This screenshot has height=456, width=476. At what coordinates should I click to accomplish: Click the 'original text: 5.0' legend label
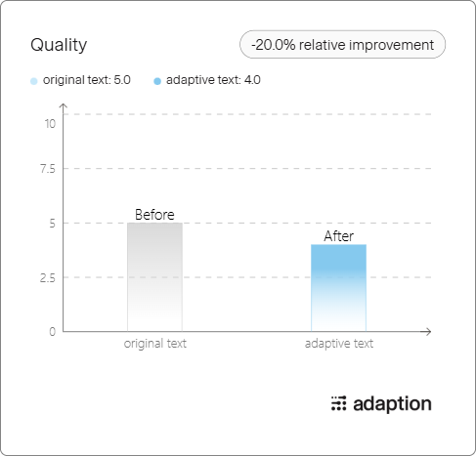(x=87, y=80)
